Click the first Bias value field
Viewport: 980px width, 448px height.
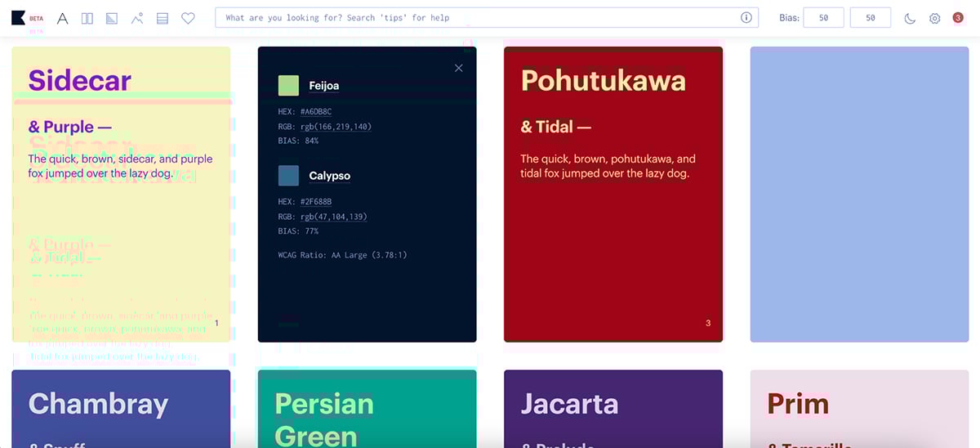[x=823, y=18]
